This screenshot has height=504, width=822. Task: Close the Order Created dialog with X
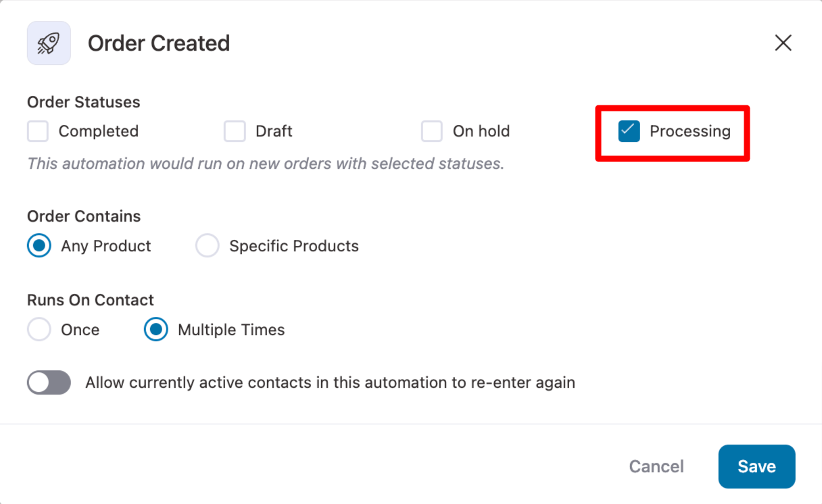(783, 43)
